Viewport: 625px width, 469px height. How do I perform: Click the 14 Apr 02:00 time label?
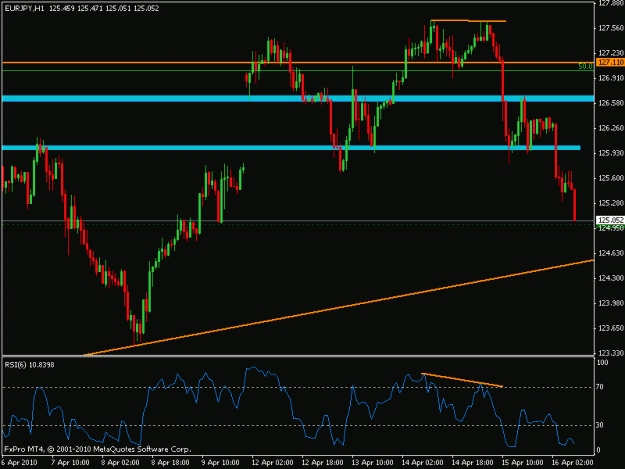pyautogui.click(x=422, y=463)
